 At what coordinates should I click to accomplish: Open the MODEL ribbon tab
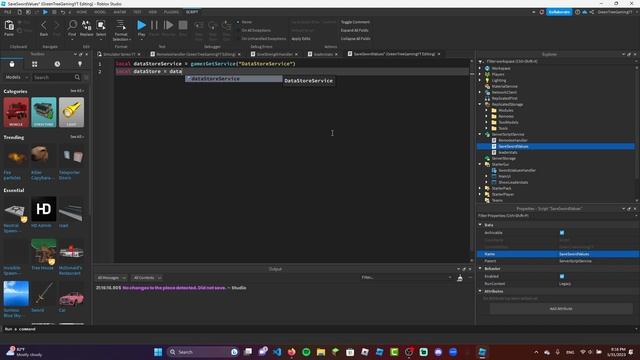[100, 12]
